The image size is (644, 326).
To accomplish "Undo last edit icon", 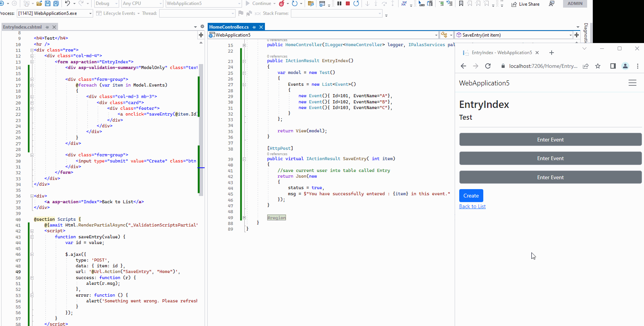I will [68, 3].
